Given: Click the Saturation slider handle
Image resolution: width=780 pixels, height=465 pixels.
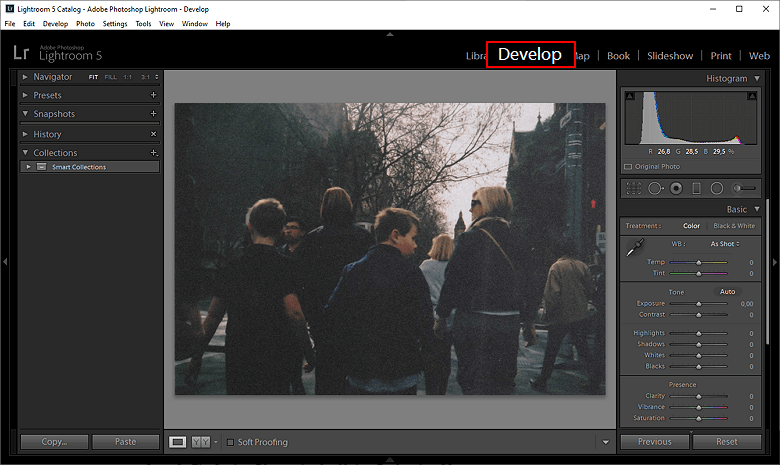Looking at the screenshot, I should [x=698, y=419].
